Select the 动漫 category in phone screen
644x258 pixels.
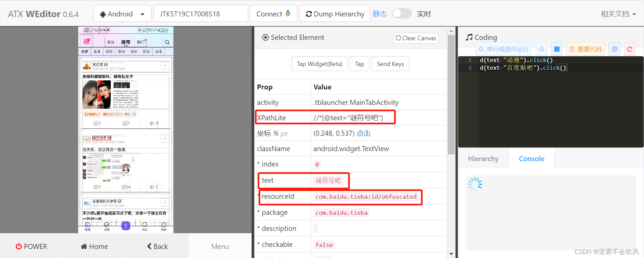click(159, 52)
